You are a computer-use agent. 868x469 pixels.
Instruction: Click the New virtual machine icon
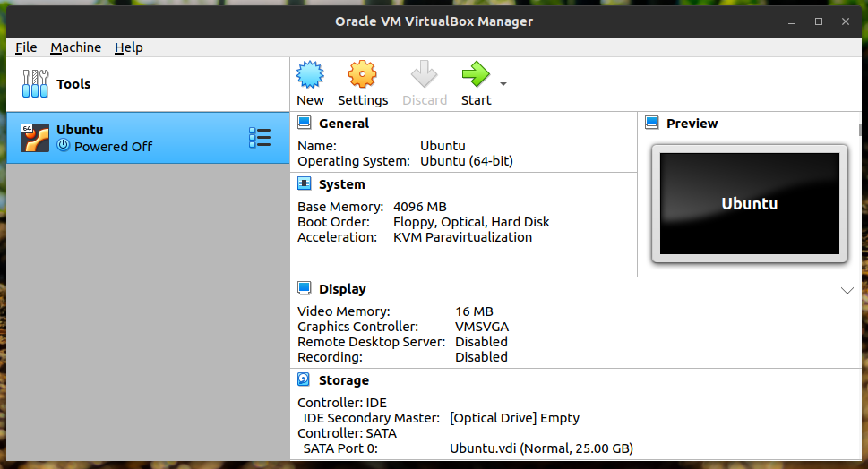(310, 75)
